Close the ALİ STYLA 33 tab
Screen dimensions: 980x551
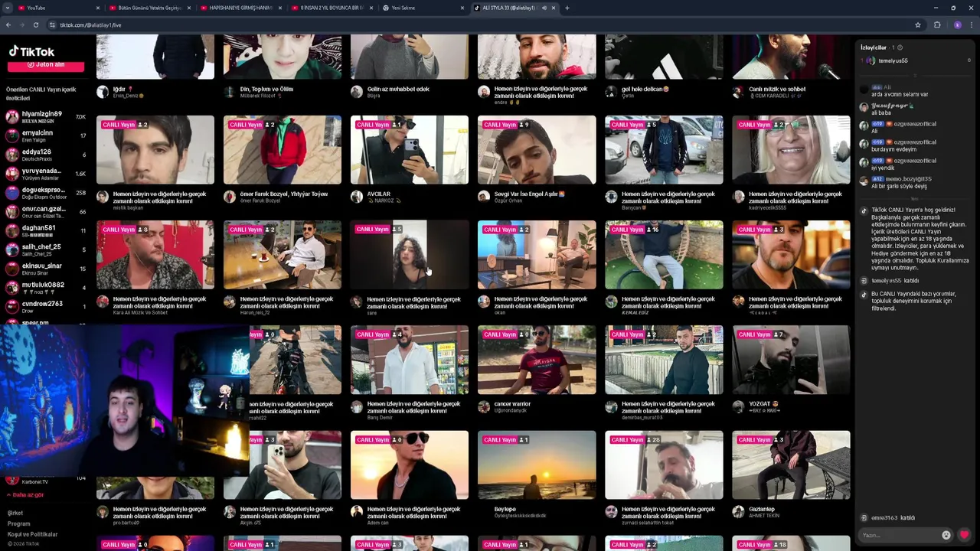pyautogui.click(x=554, y=8)
